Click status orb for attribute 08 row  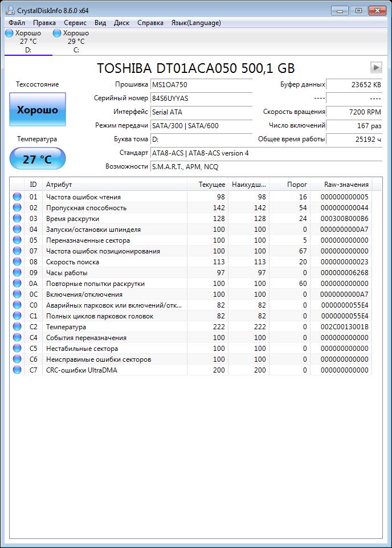click(17, 262)
